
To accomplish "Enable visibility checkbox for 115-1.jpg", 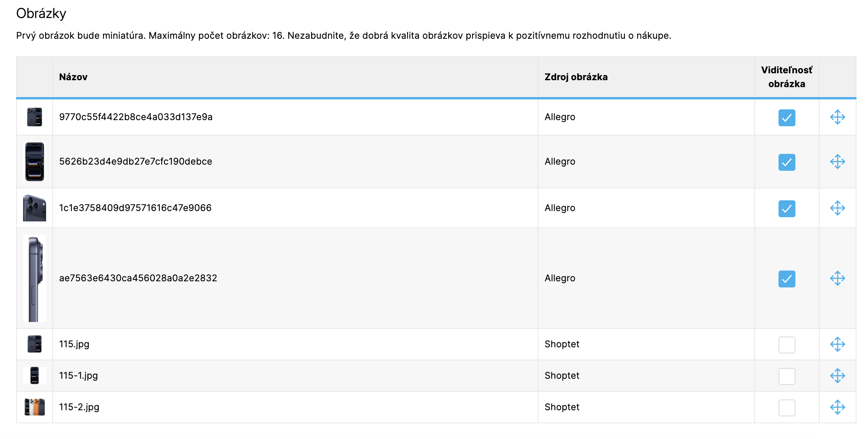I will coord(787,376).
